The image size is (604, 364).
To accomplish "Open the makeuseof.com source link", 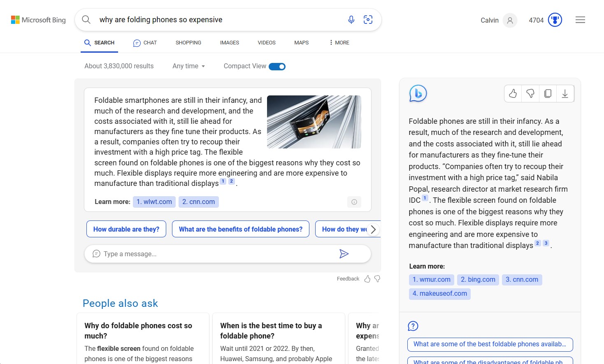I will pyautogui.click(x=439, y=294).
